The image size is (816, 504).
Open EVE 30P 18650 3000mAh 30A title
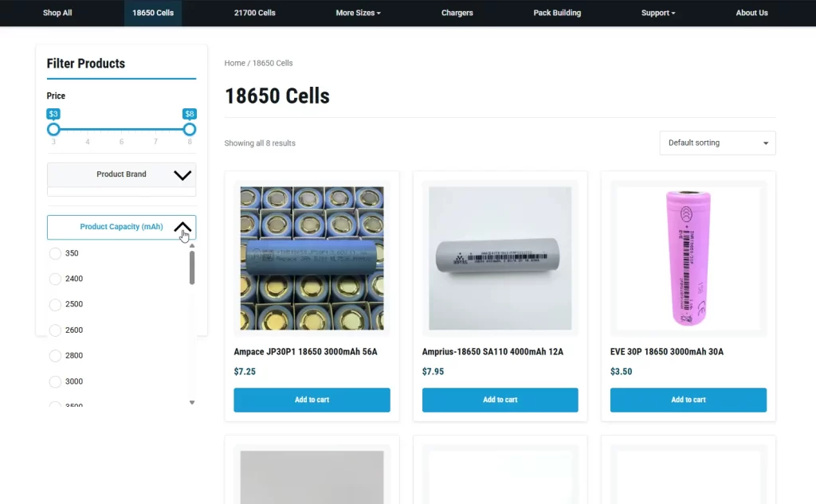tap(667, 352)
